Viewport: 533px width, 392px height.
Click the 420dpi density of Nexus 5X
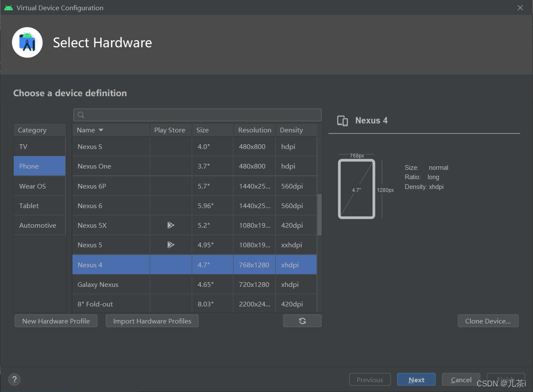[296, 225]
